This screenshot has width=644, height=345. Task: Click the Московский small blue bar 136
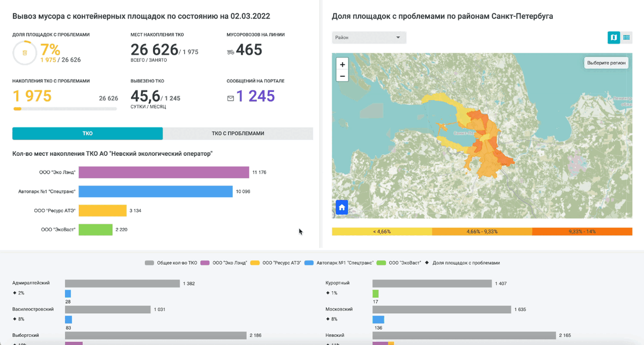pos(378,319)
